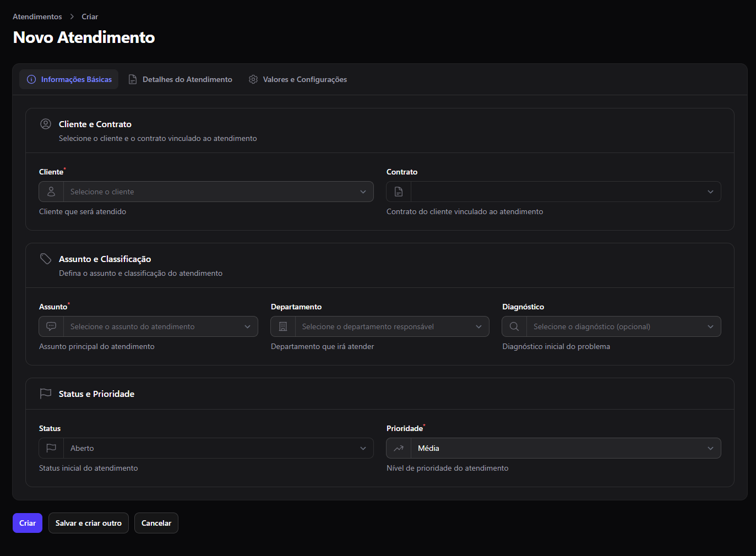The height and width of the screenshot is (556, 756).
Task: Click the Criar button
Action: pos(28,523)
